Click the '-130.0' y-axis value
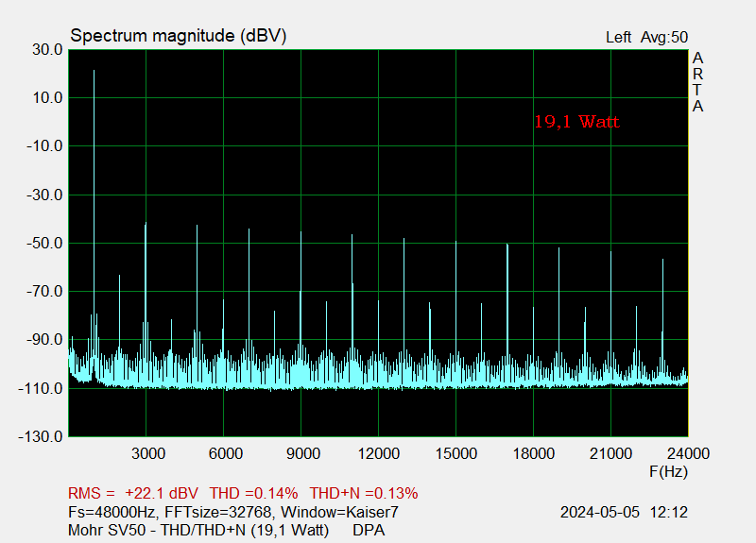756x543 pixels. [41, 437]
